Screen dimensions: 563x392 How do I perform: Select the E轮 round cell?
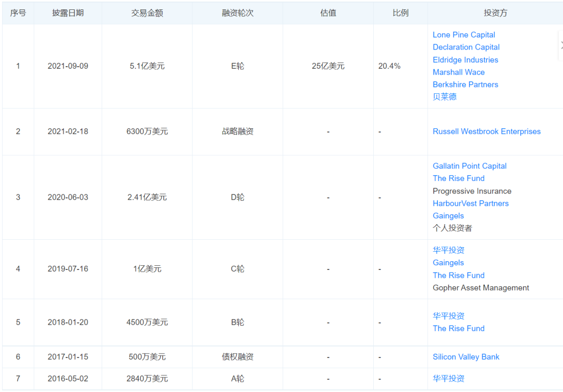238,66
